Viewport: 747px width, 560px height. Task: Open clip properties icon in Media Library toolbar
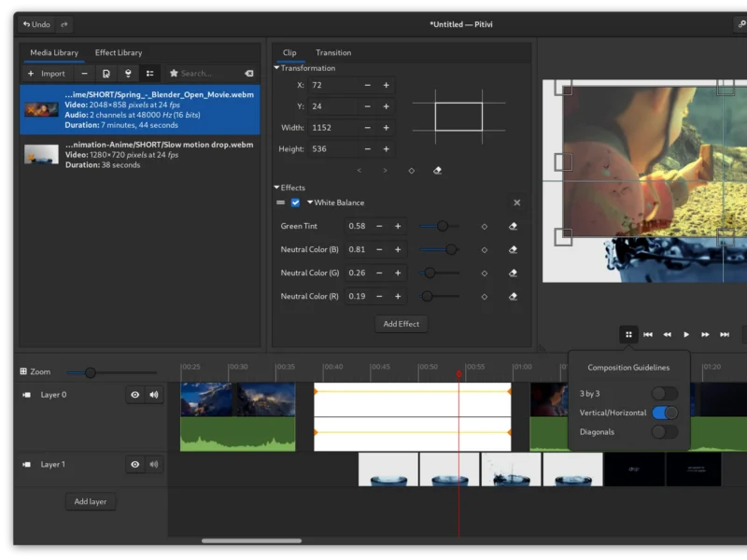point(106,74)
